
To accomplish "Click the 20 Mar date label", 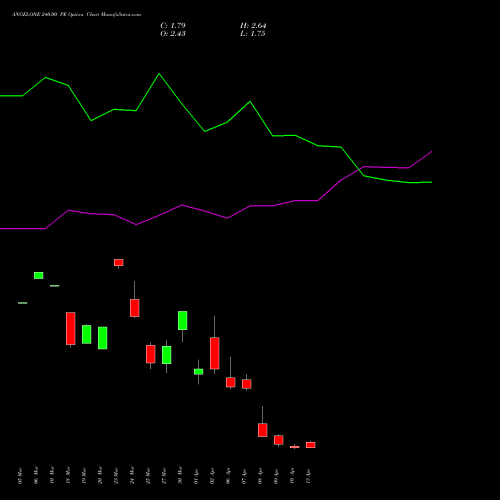I will click(100, 476).
